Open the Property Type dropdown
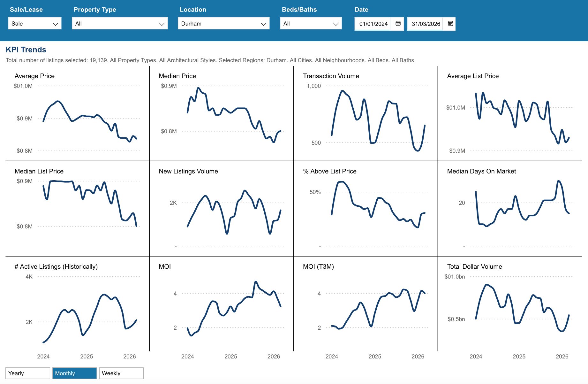This screenshot has width=588, height=384. (120, 24)
